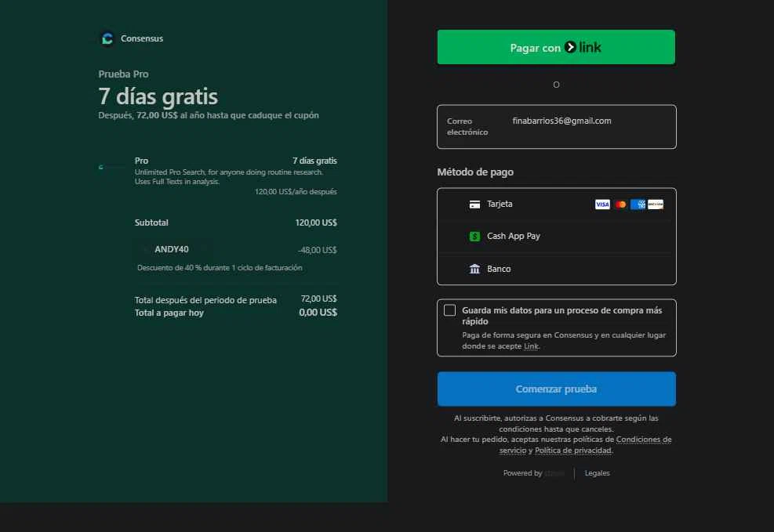774x532 pixels.
Task: Click the Descuento de 40 % description
Action: point(220,268)
